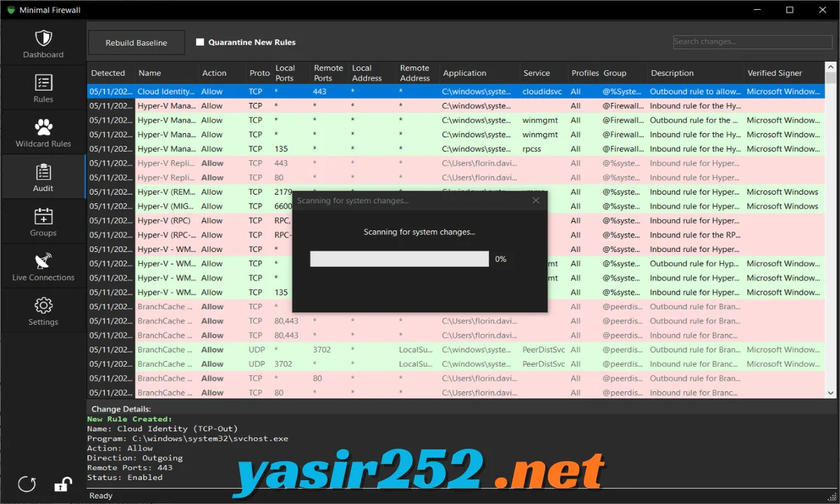Image resolution: width=840 pixels, height=504 pixels.
Task: Click the Program path line in details
Action: [x=188, y=438]
